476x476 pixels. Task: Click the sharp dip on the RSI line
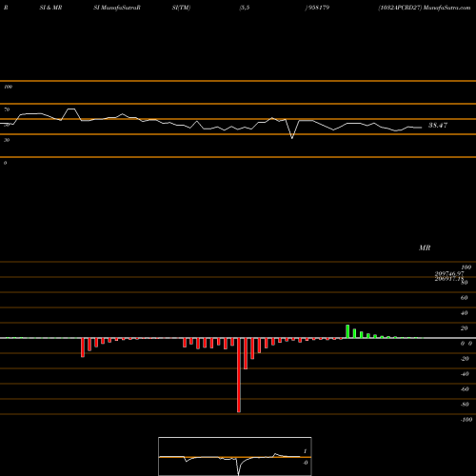pos(292,138)
